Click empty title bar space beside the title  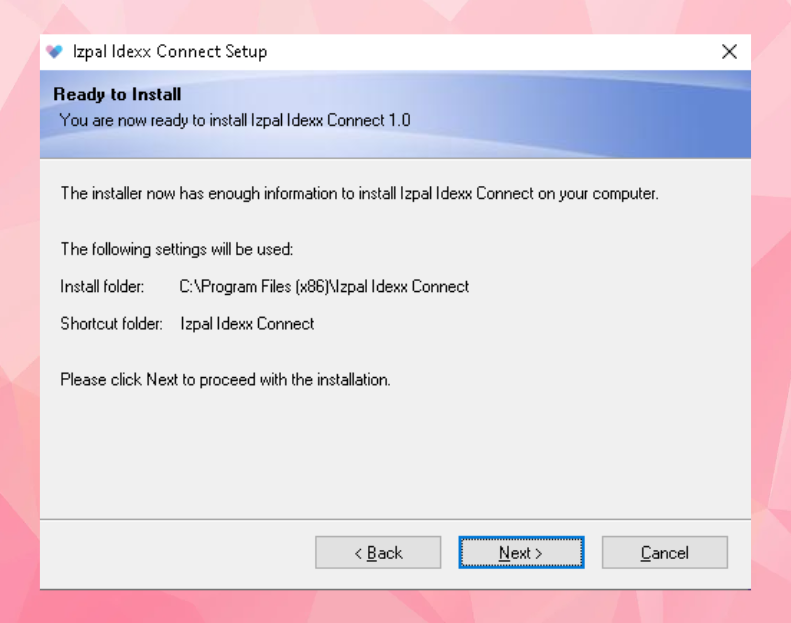pos(500,52)
